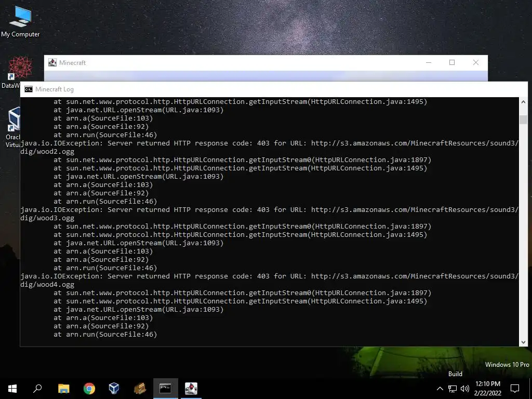Close the Minecraft window

point(476,62)
